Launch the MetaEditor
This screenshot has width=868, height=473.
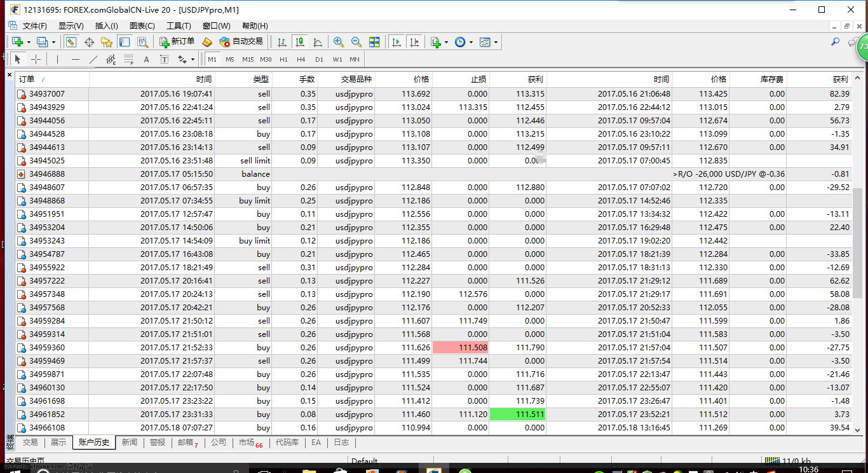[207, 42]
